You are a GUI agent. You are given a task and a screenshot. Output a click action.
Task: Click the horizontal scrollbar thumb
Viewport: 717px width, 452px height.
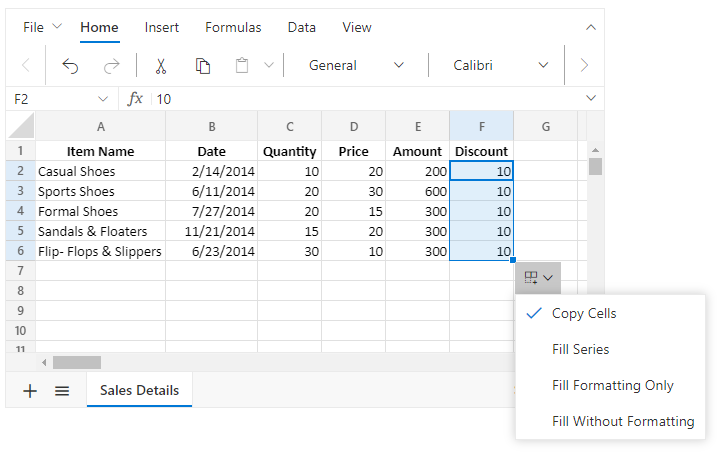click(77, 362)
